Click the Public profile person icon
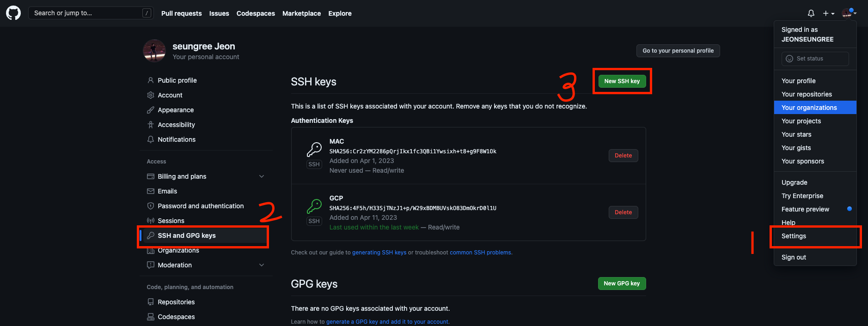This screenshot has width=868, height=326. pyautogui.click(x=151, y=80)
